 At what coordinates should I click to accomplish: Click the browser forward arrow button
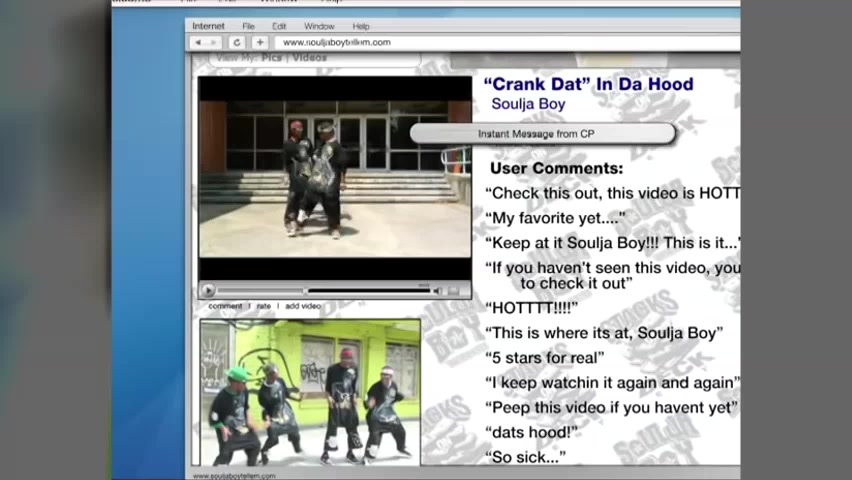click(214, 42)
